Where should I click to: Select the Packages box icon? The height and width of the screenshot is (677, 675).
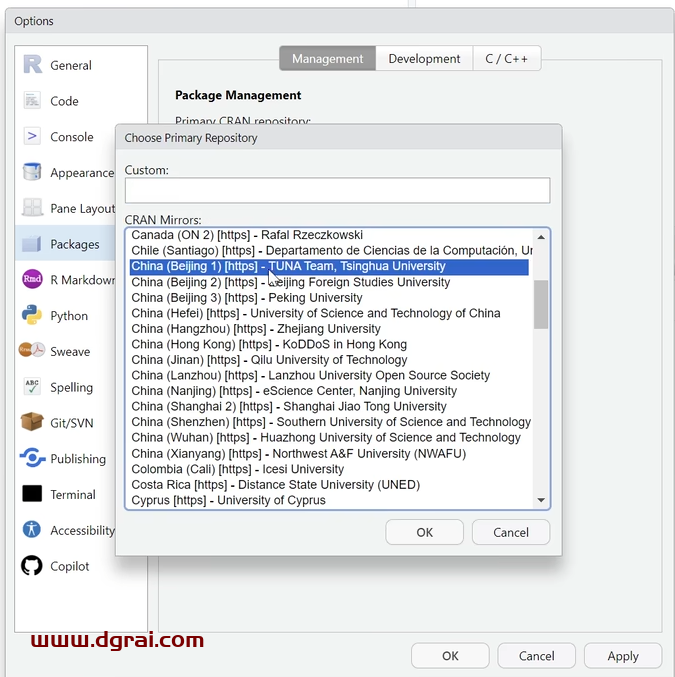(x=32, y=244)
